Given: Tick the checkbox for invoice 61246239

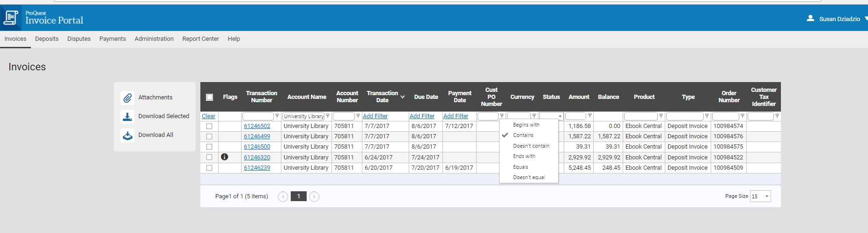Looking at the screenshot, I should pos(209,168).
